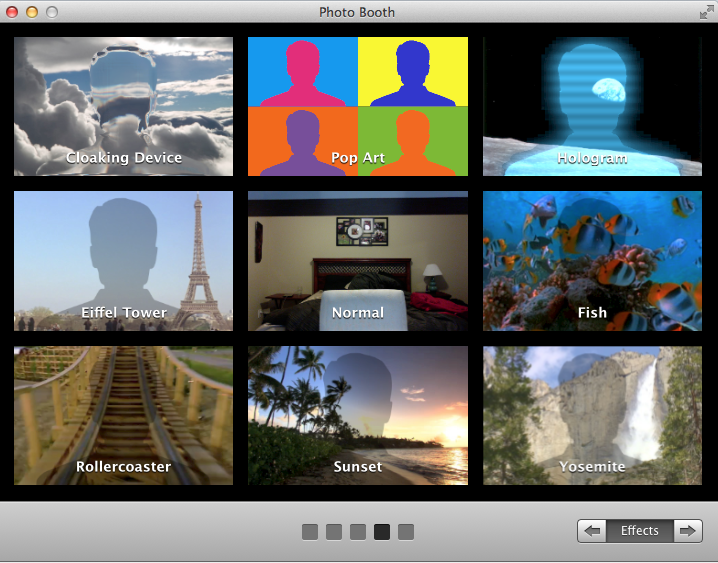Go to previous effects page with left arrow

[592, 531]
